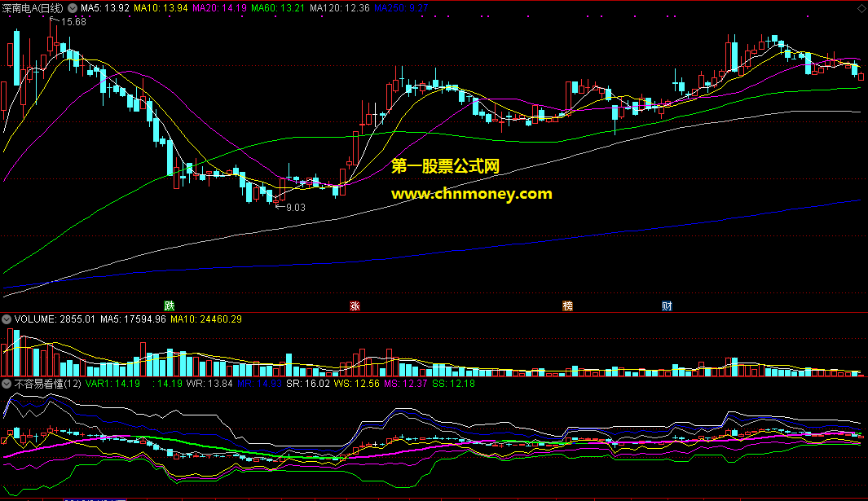Select the WR: 13.84 label
The image size is (868, 501).
[x=209, y=384]
